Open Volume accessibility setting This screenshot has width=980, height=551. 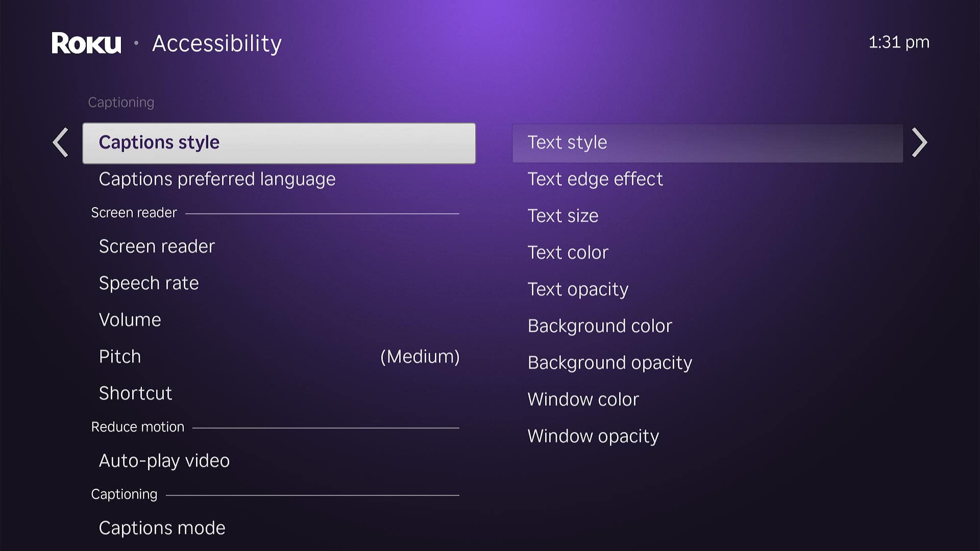pos(129,319)
